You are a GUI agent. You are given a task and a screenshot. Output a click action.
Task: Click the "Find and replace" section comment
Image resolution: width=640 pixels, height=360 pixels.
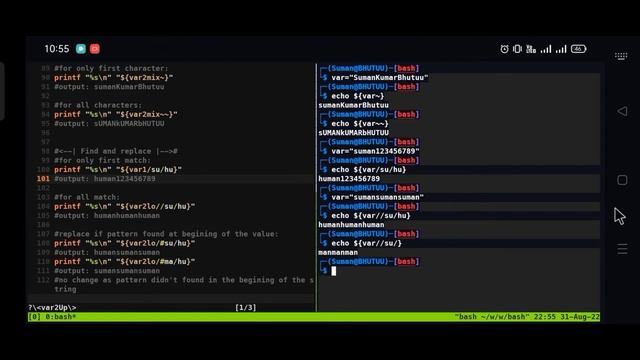pyautogui.click(x=116, y=151)
